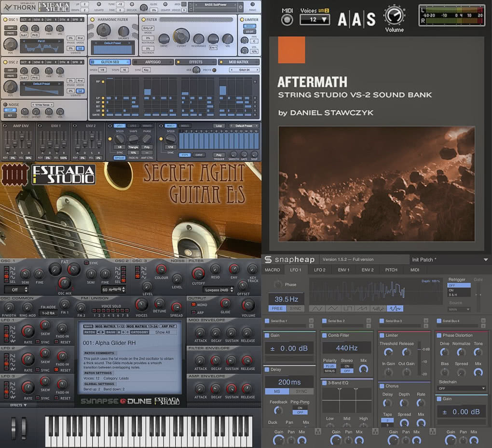Click the DUNE CATEGORY button
492x448 pixels.
click(x=139, y=332)
